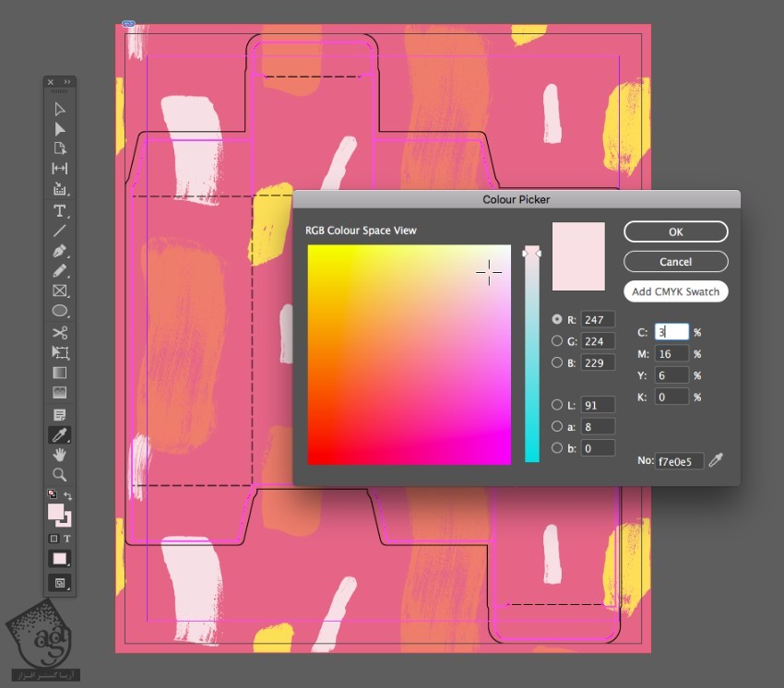Select the L radio button

click(556, 405)
